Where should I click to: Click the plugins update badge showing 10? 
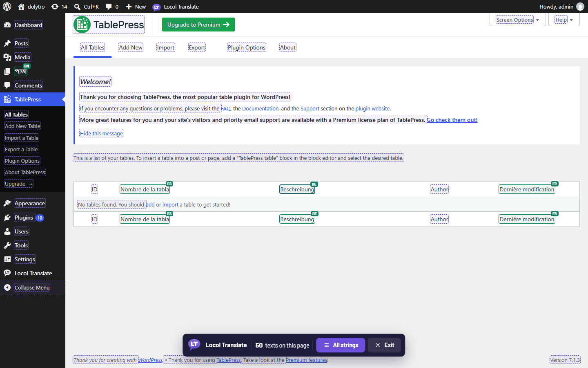(40, 218)
